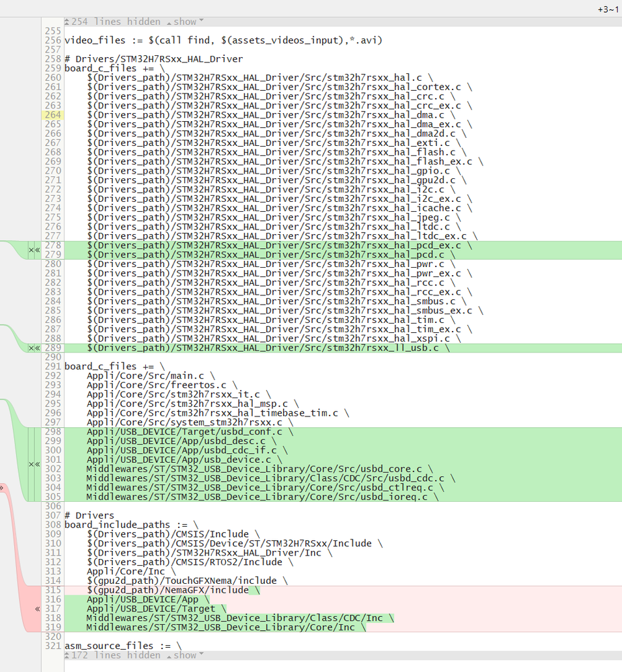Click the stm32h7rsxx_hal_timebase_tim.c line
The height and width of the screenshot is (672, 622).
point(218,413)
